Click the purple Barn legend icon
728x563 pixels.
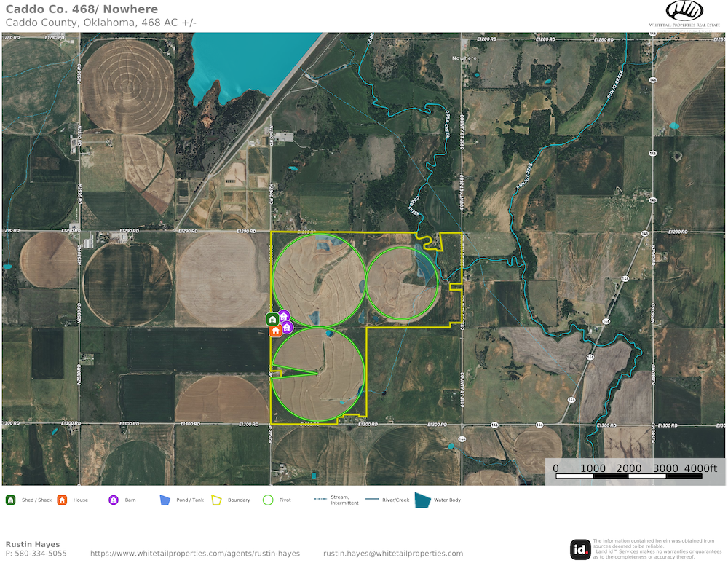click(114, 500)
